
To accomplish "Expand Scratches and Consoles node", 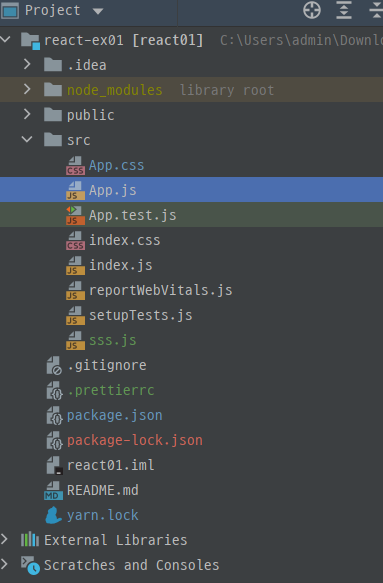I will [x=4, y=564].
